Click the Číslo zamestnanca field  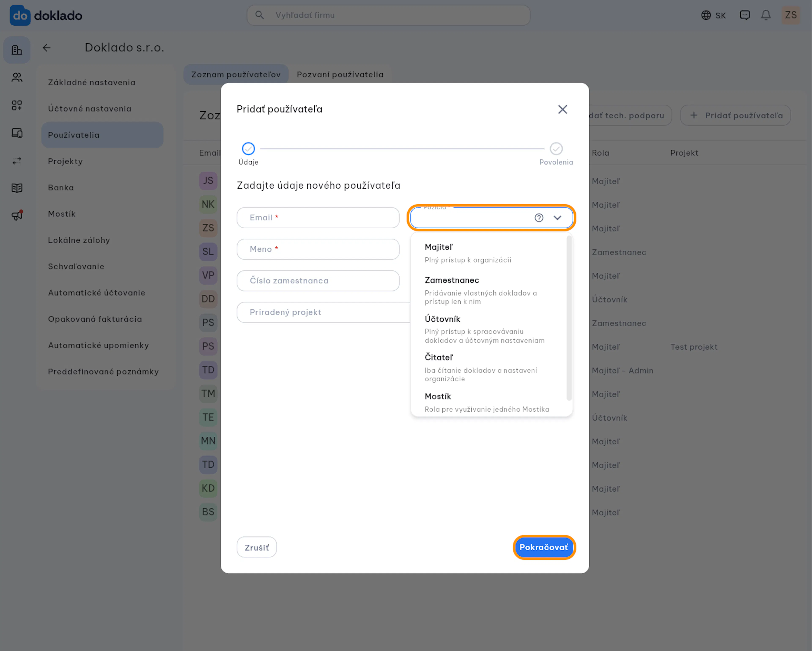[318, 281]
